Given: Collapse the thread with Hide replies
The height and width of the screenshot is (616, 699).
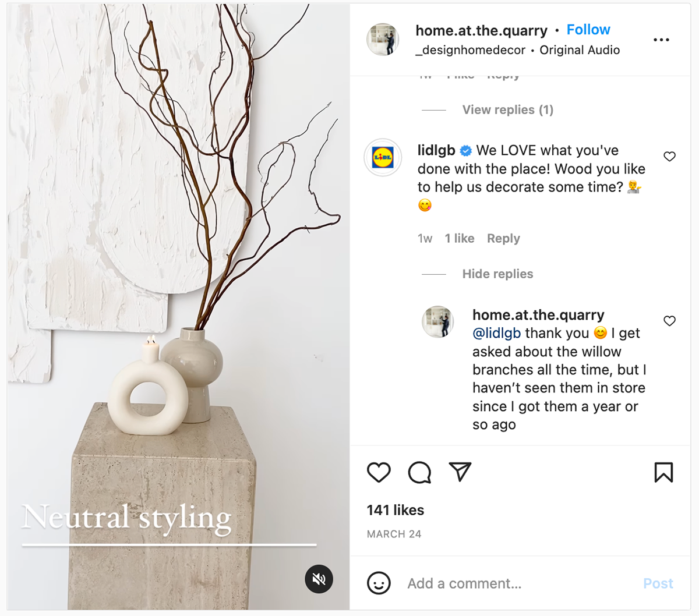Looking at the screenshot, I should 497,274.
